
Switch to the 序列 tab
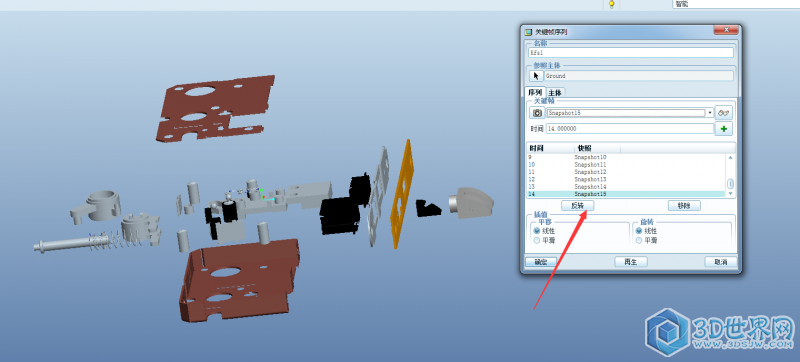(x=535, y=92)
